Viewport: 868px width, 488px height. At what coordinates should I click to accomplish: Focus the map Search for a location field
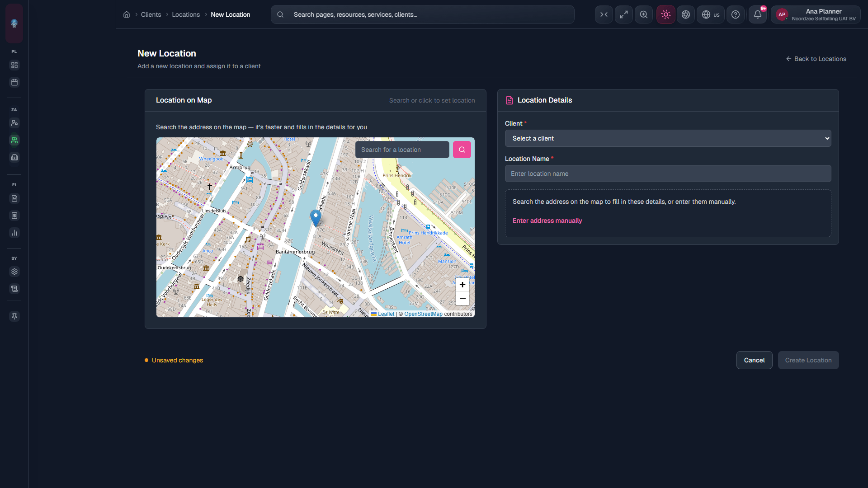coord(402,150)
